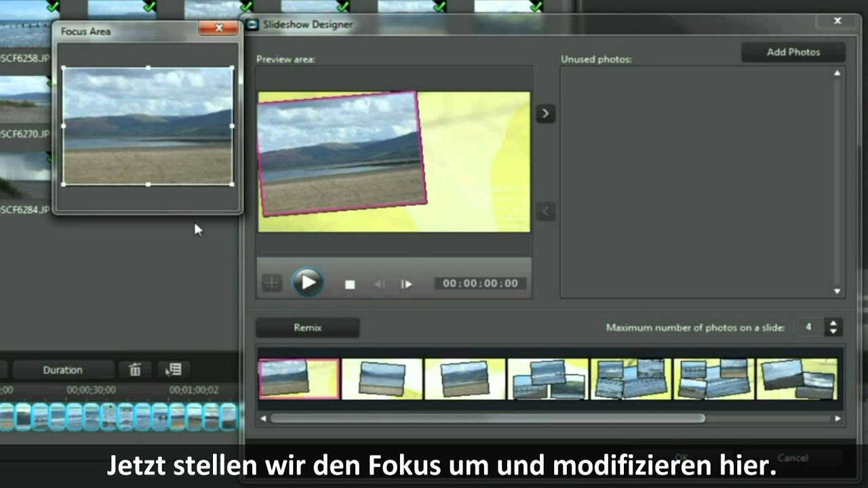Toggle the focus area crosshair icon
The image size is (868, 488).
pos(272,283)
